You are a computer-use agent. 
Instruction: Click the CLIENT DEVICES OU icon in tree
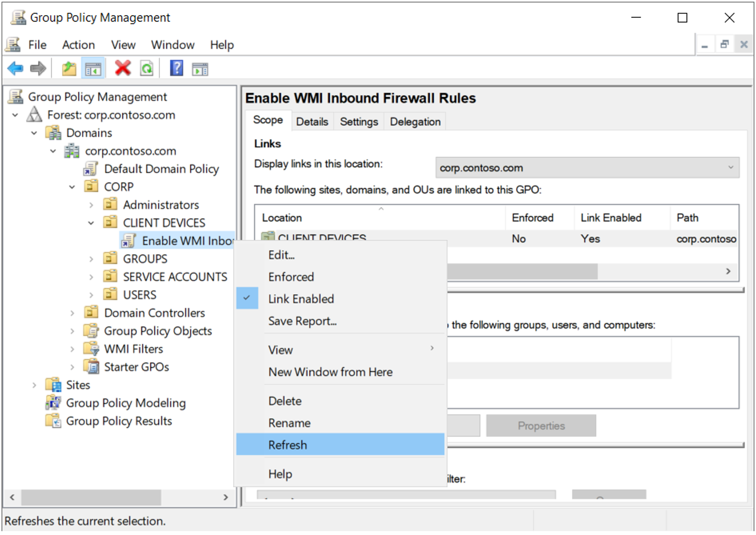pyautogui.click(x=110, y=222)
